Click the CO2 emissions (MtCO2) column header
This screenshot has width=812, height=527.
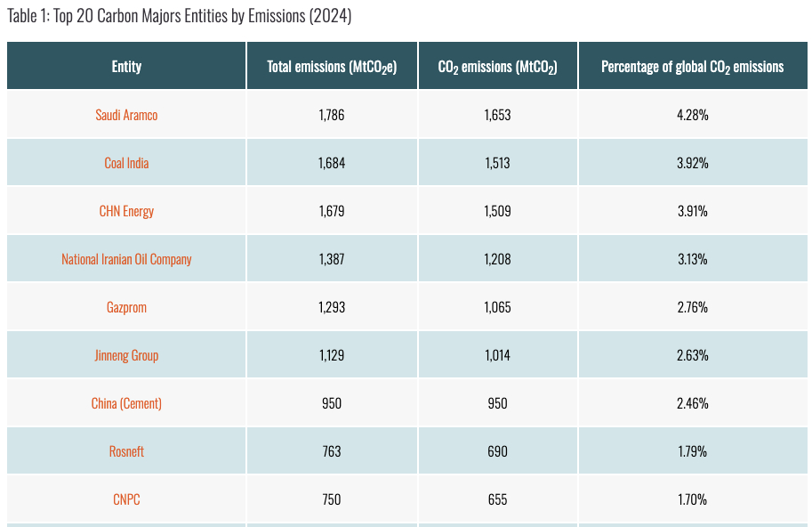click(497, 67)
